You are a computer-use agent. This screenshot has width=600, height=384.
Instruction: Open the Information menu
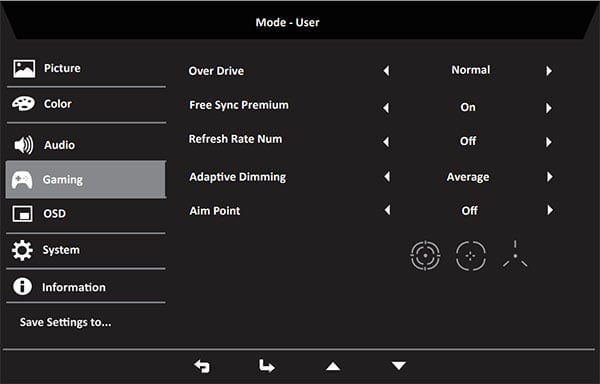click(86, 286)
